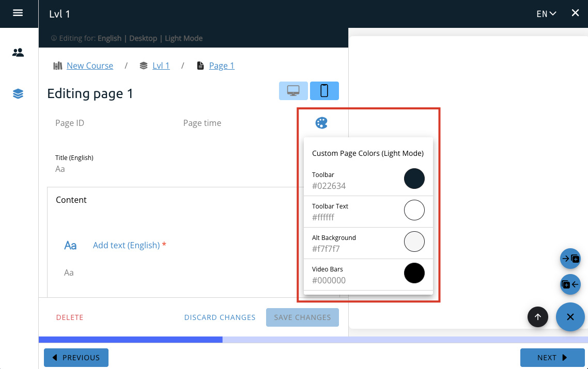Open Lvl 1 breadcrumb link

pos(161,66)
